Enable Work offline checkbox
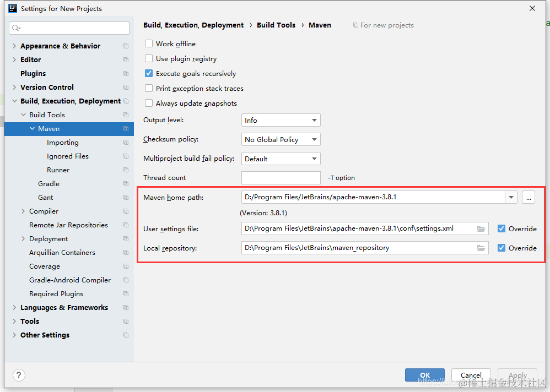 [149, 43]
